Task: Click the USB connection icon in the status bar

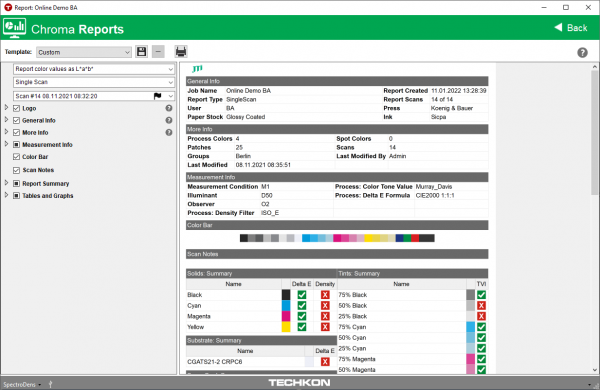Action: (51, 384)
